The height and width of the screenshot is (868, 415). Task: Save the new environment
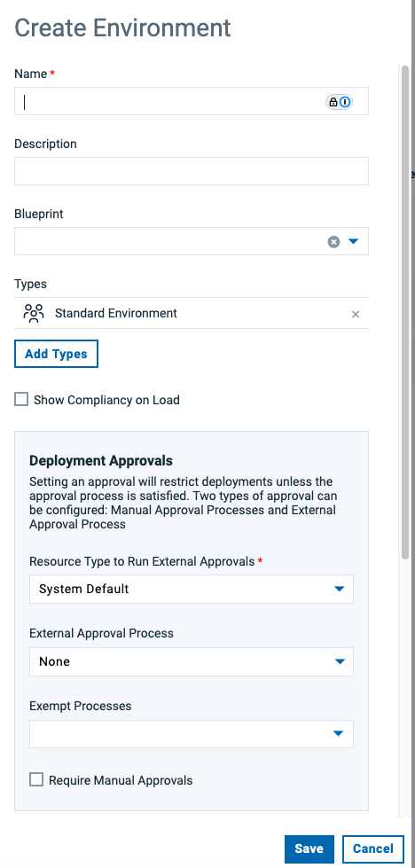tap(309, 849)
